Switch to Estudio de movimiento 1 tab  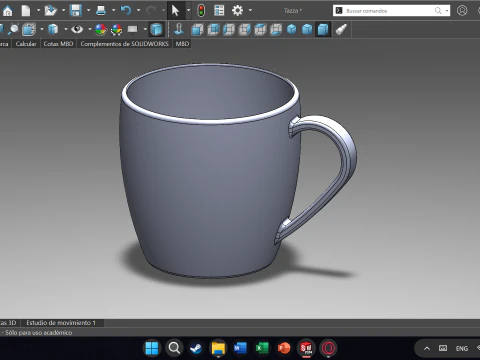[x=61, y=323]
